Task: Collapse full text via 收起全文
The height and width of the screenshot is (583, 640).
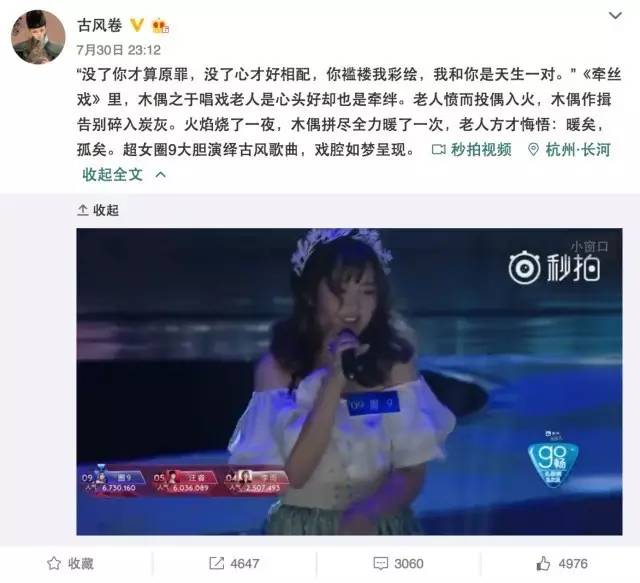Action: (113, 175)
